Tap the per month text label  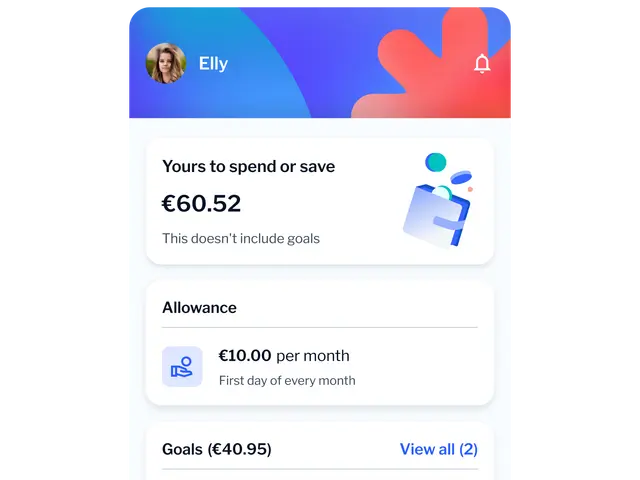pos(313,356)
